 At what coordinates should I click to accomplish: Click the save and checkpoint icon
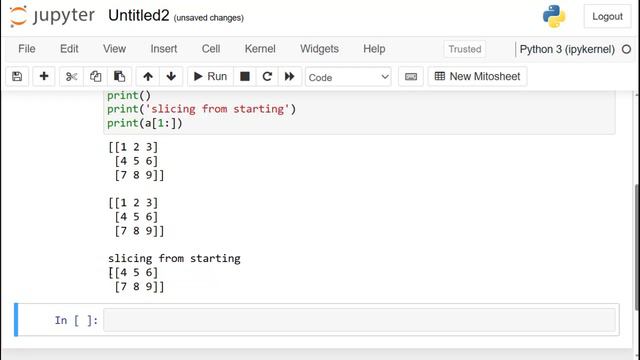(17, 76)
